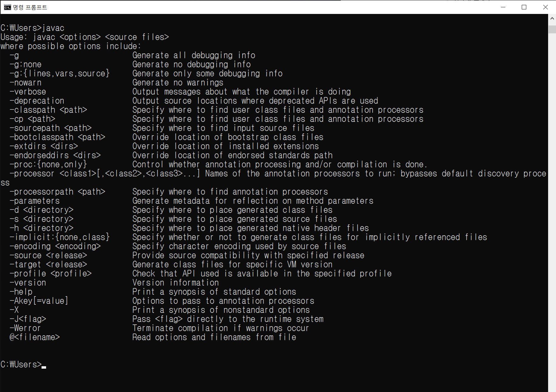Click the '-bootclasspath <path>' option
Screen dimensions: 556x392
pyautogui.click(x=57, y=137)
